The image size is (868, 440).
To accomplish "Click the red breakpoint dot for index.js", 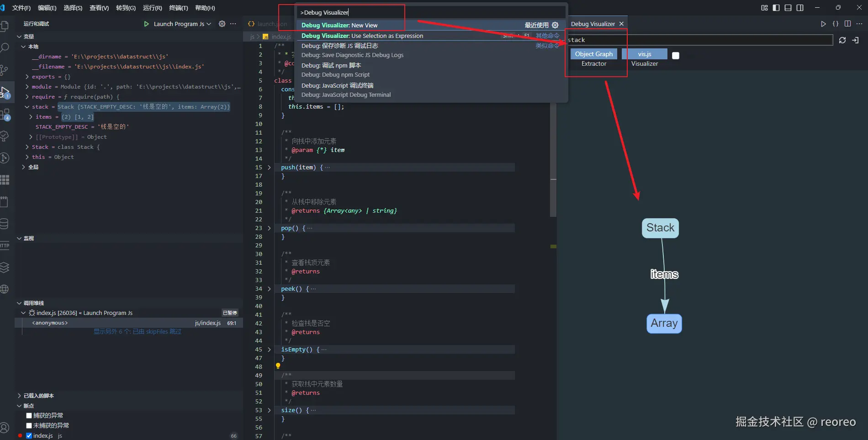I will (x=20, y=435).
